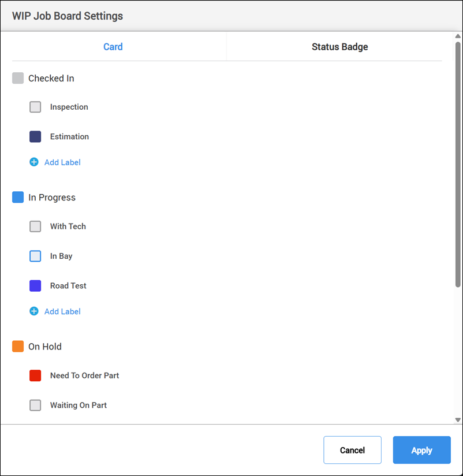Image resolution: width=463 pixels, height=476 pixels.
Task: Click the orange On Hold status color
Action: (17, 347)
